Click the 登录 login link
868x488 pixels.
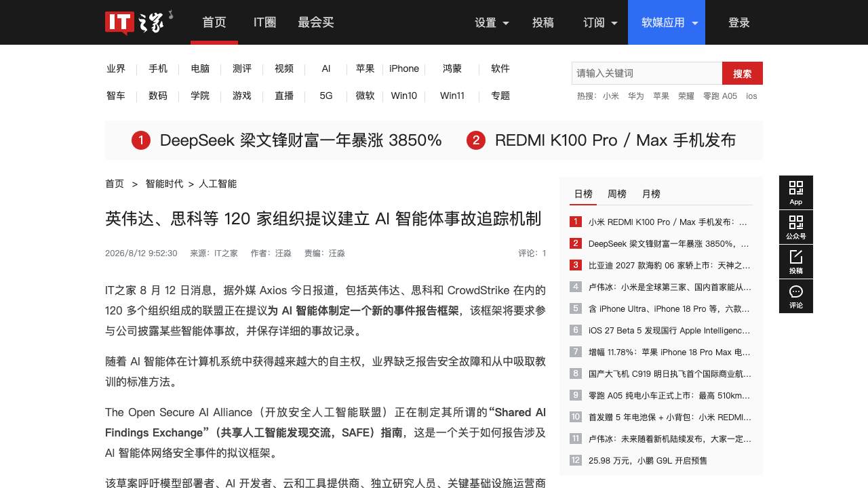739,22
